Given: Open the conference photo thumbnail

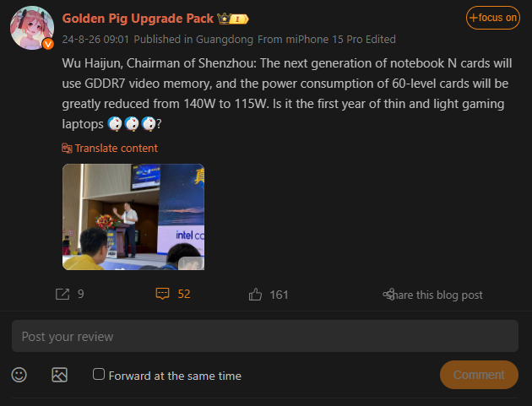Looking at the screenshot, I should 133,217.
